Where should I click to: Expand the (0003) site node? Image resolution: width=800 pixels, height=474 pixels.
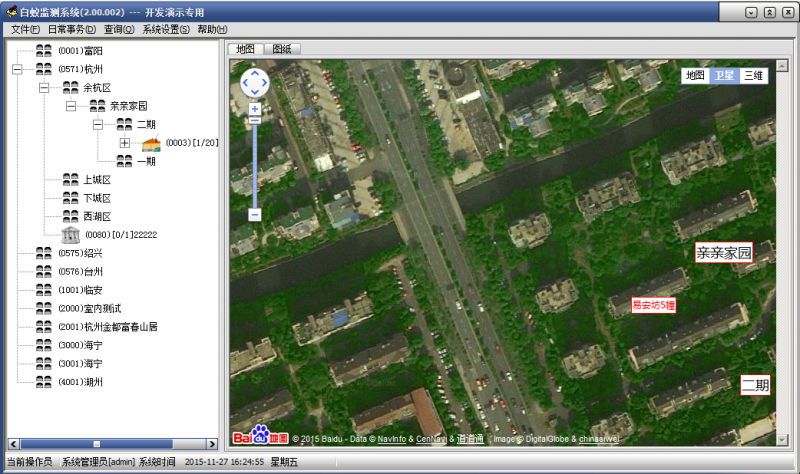124,143
